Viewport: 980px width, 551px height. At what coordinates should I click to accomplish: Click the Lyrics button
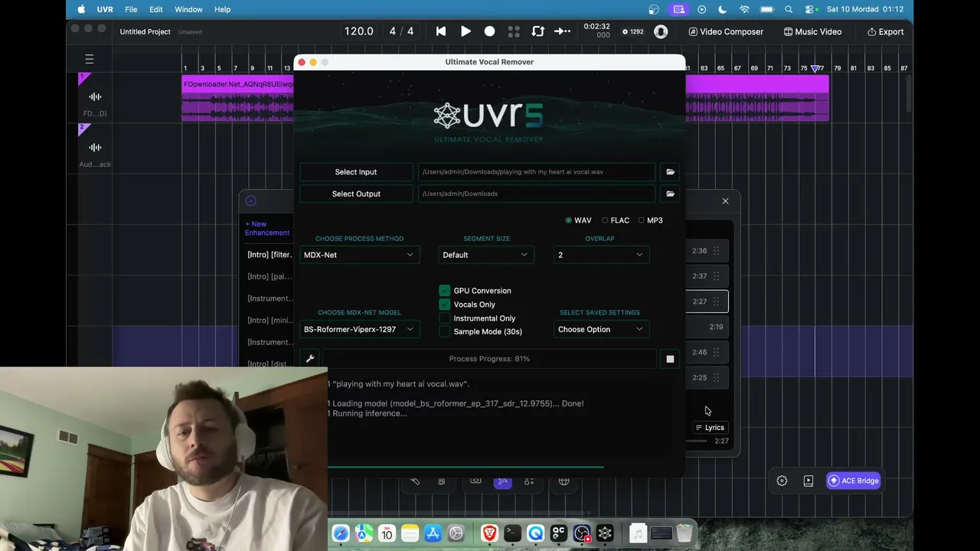709,428
